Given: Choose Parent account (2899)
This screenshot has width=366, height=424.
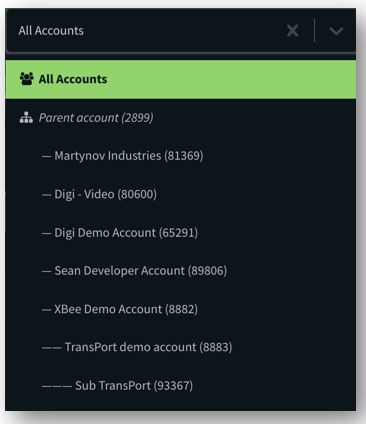Looking at the screenshot, I should pos(181,118).
